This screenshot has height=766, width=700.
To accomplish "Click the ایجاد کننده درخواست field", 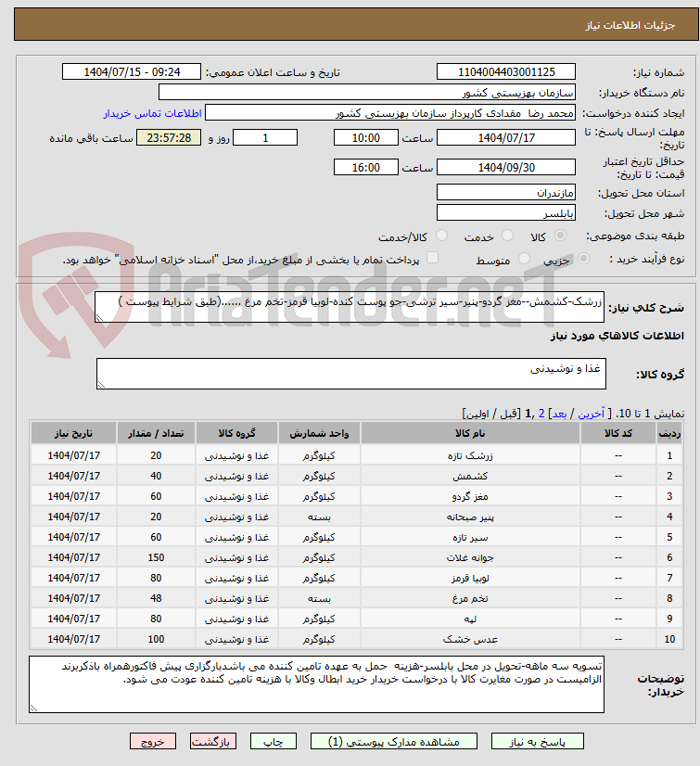I will point(389,113).
